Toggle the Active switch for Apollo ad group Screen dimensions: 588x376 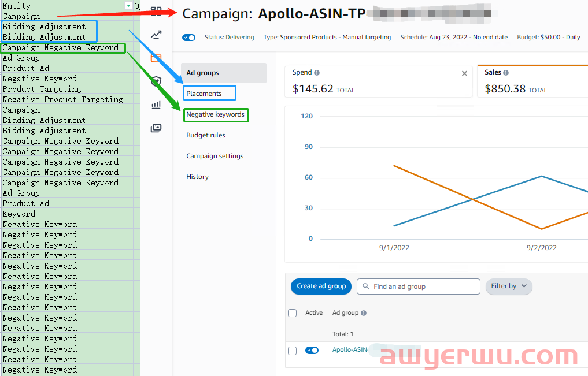click(x=312, y=351)
